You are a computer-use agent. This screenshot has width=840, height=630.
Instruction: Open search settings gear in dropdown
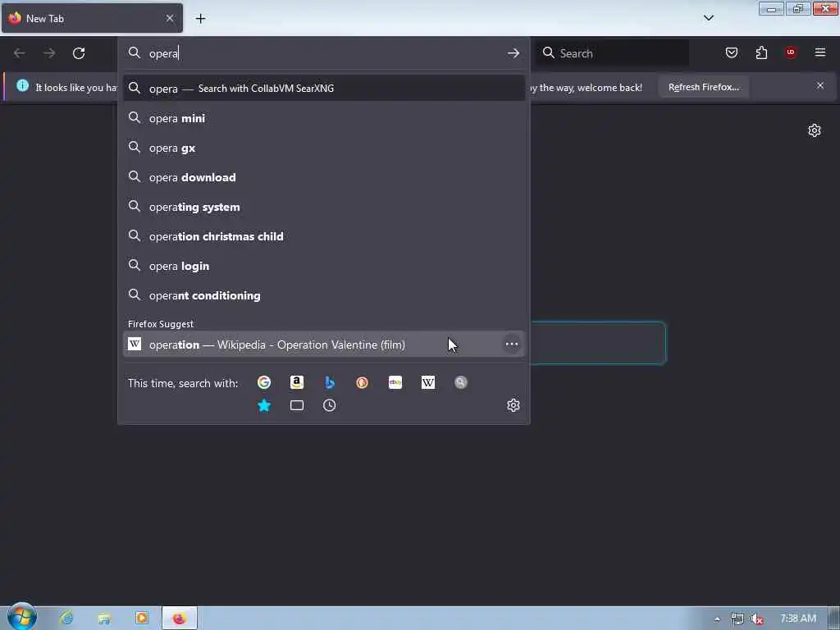514,405
